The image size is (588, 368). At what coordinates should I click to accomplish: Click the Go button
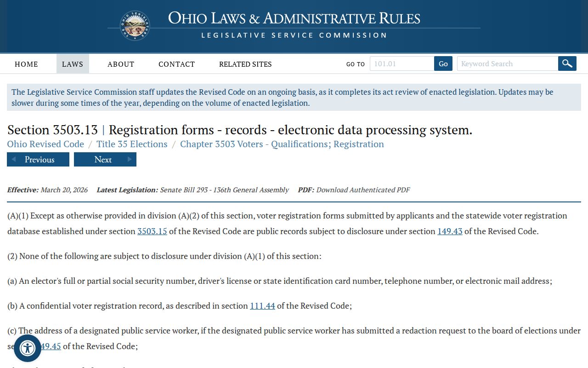tap(443, 63)
